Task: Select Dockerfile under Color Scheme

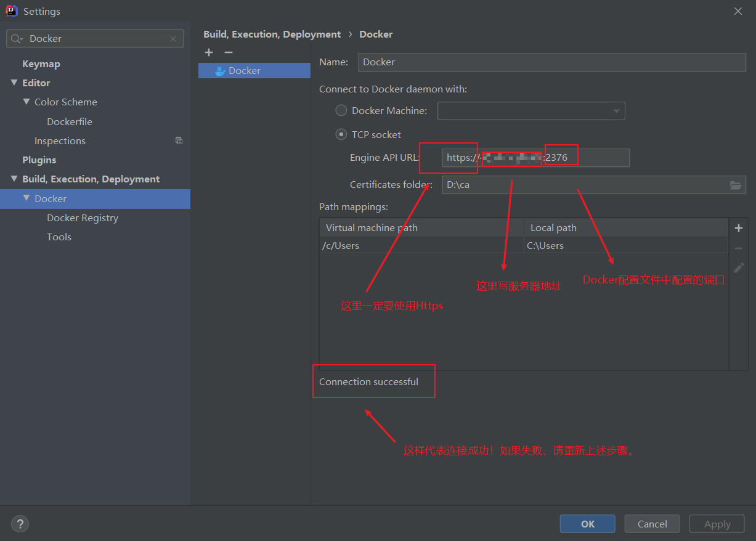Action: [x=70, y=121]
